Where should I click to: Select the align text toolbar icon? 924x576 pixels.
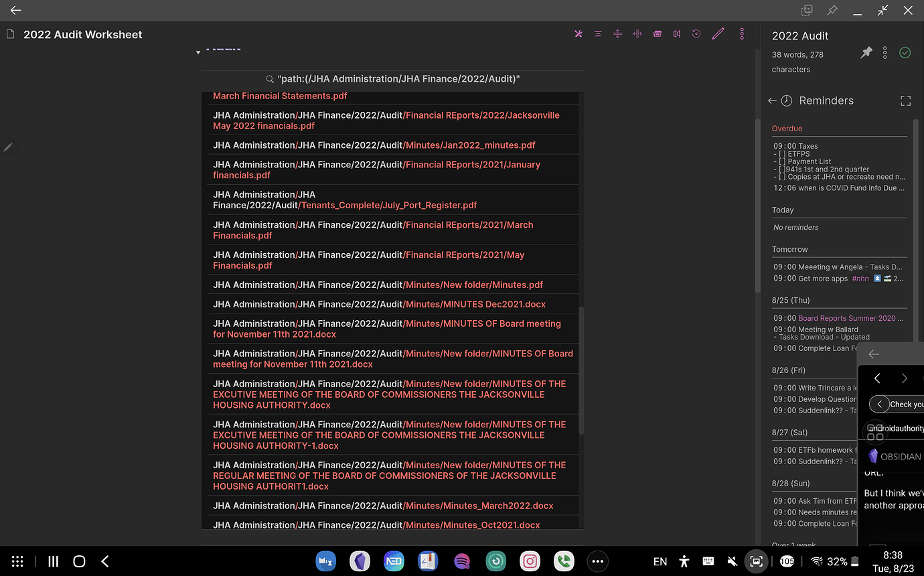click(598, 33)
